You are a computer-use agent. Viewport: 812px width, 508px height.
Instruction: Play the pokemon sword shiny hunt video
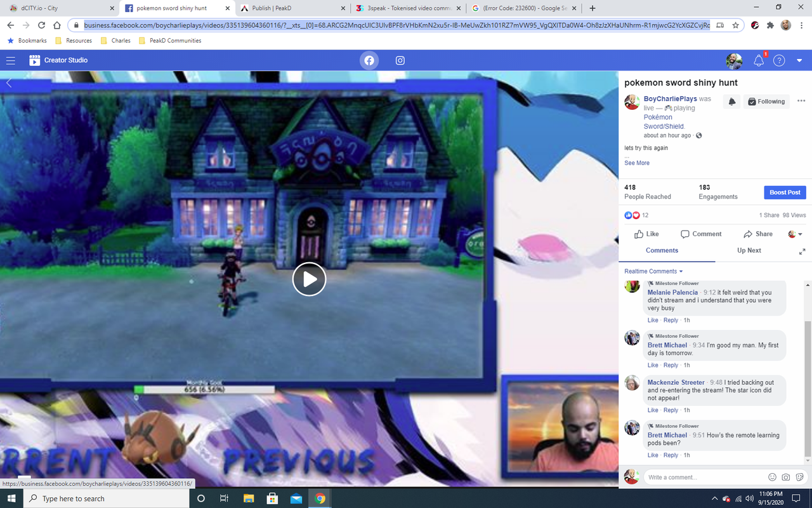coord(309,279)
